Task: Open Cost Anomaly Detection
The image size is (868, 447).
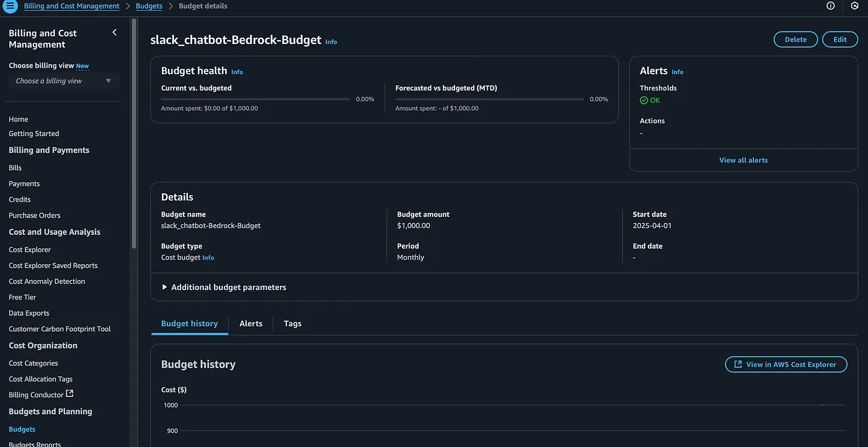Action: tap(47, 281)
